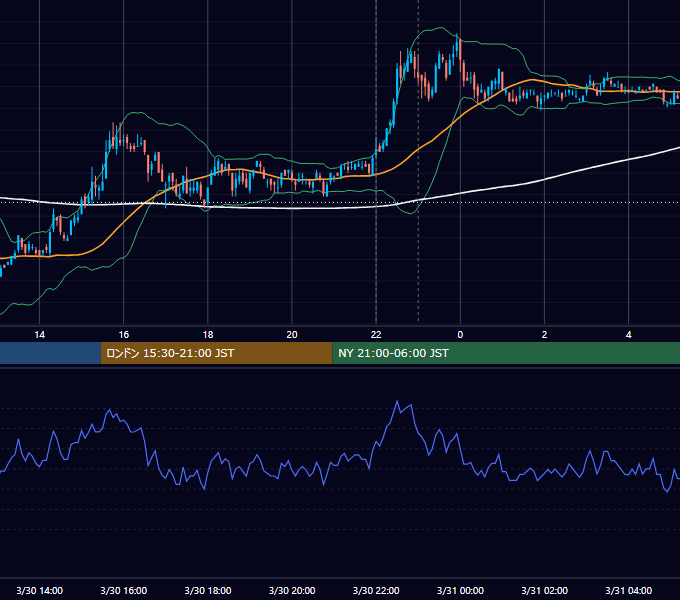Click the 3/31 04:00 date label
Viewport: 680px width, 600px height.
click(x=628, y=590)
